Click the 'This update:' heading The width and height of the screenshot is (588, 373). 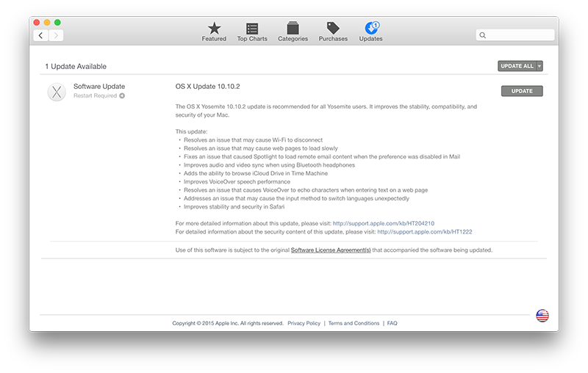191,132
